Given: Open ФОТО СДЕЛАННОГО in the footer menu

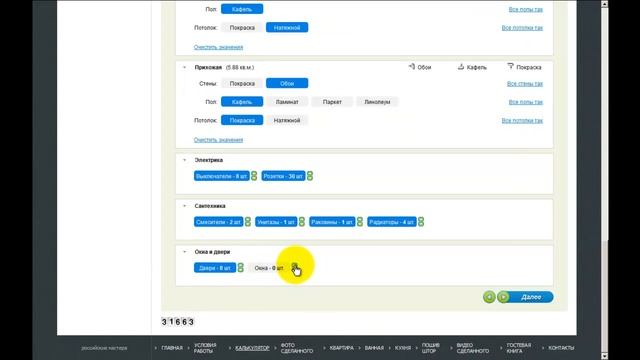Looking at the screenshot, I should [297, 348].
